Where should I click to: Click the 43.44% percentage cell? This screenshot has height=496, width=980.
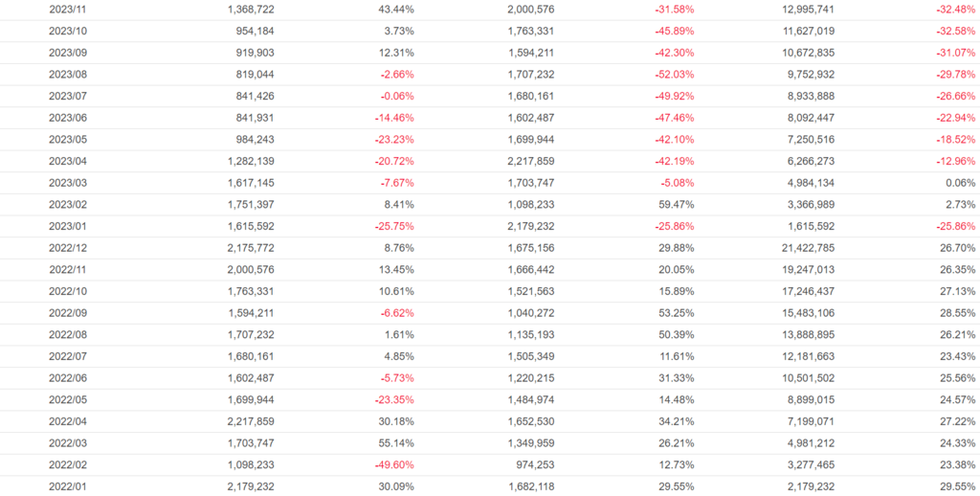point(395,9)
